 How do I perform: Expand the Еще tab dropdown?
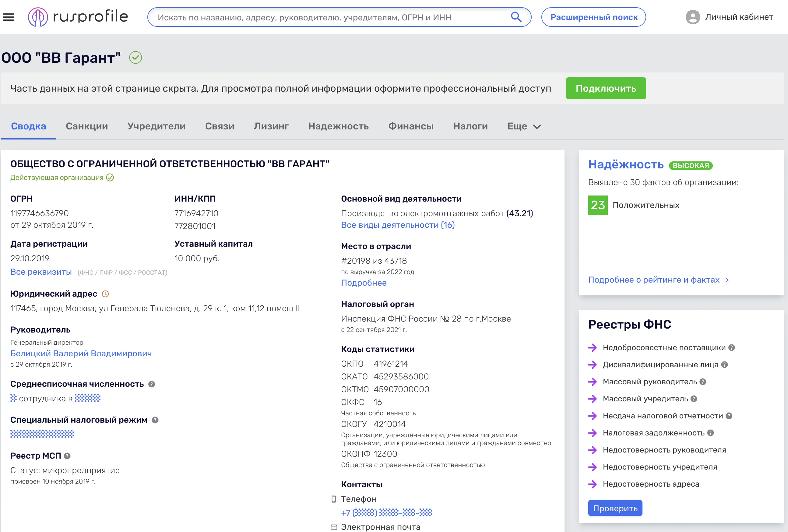click(524, 126)
